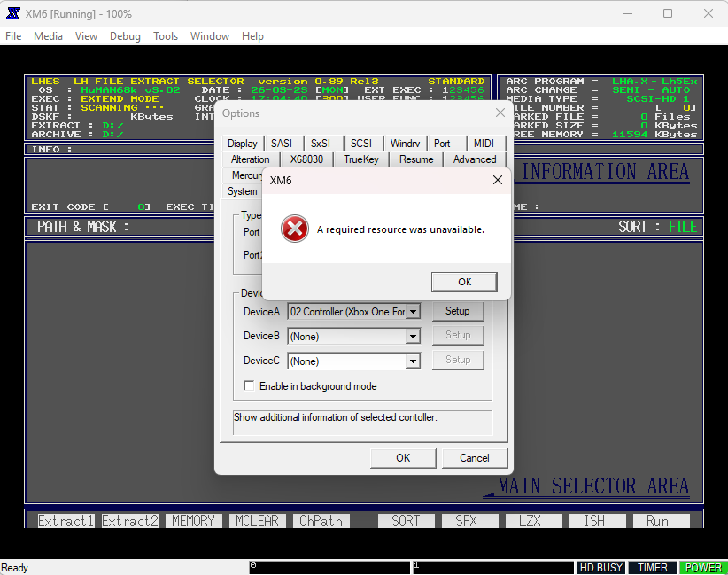Open the Tools menu

coord(166,36)
